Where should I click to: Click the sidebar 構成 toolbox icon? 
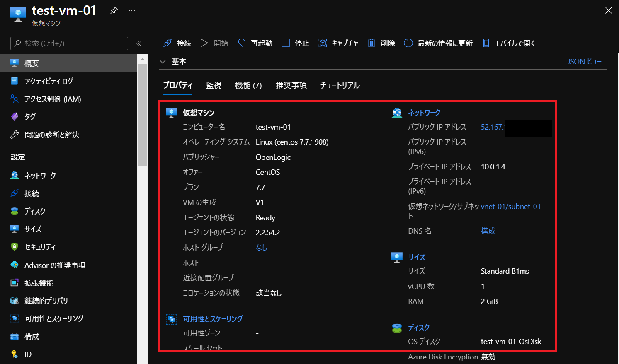(x=15, y=336)
